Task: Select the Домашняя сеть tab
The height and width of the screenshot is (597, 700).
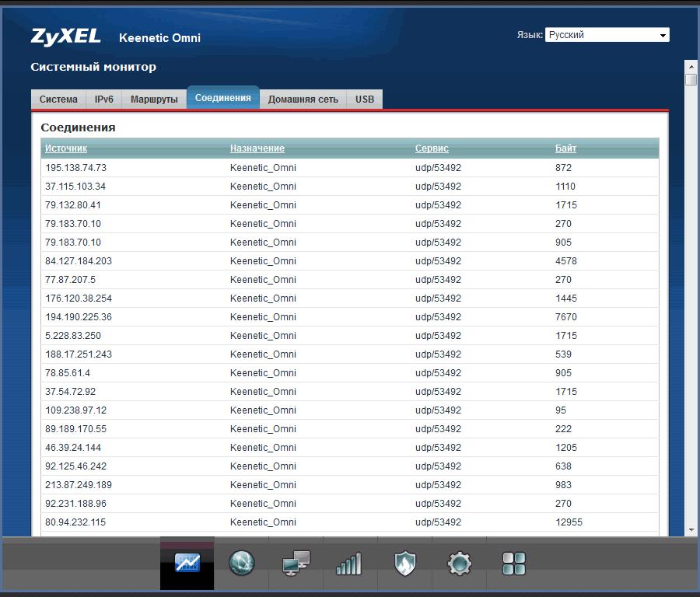Action: tap(303, 99)
